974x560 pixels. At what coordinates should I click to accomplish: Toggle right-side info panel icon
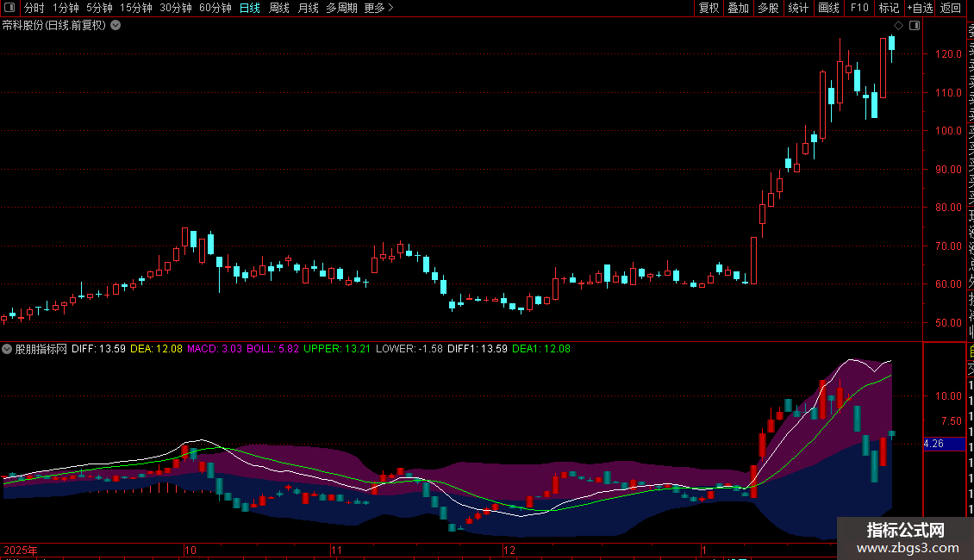[x=915, y=26]
